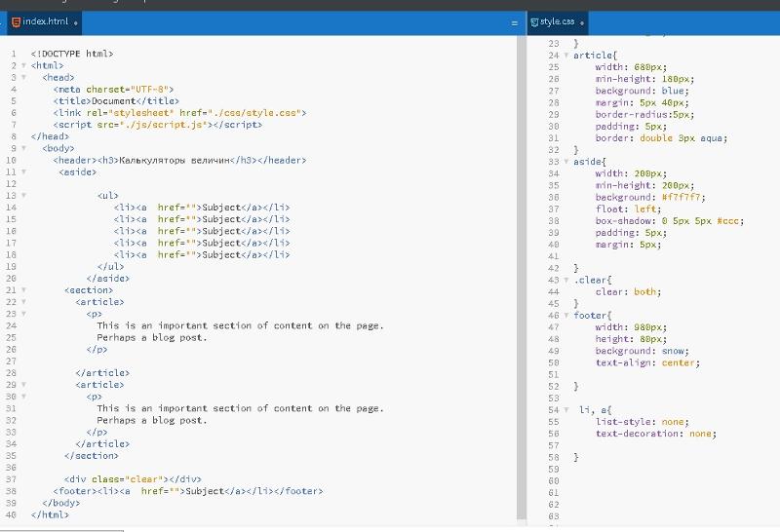
Task: Click 'background: snow' declaration
Action: (x=643, y=351)
